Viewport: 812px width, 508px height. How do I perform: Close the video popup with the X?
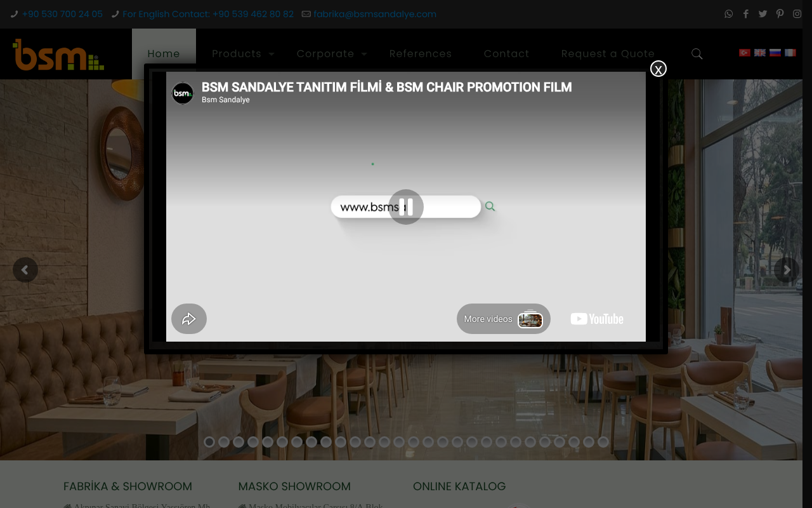658,69
